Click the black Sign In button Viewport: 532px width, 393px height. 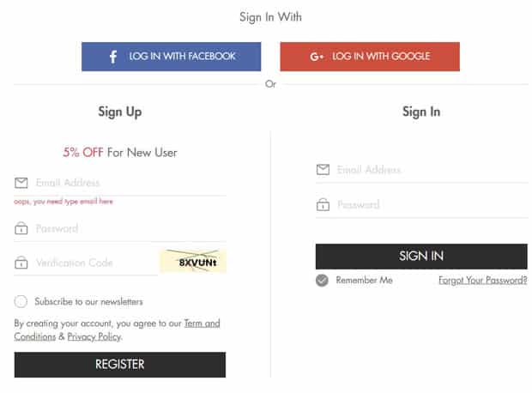(421, 257)
